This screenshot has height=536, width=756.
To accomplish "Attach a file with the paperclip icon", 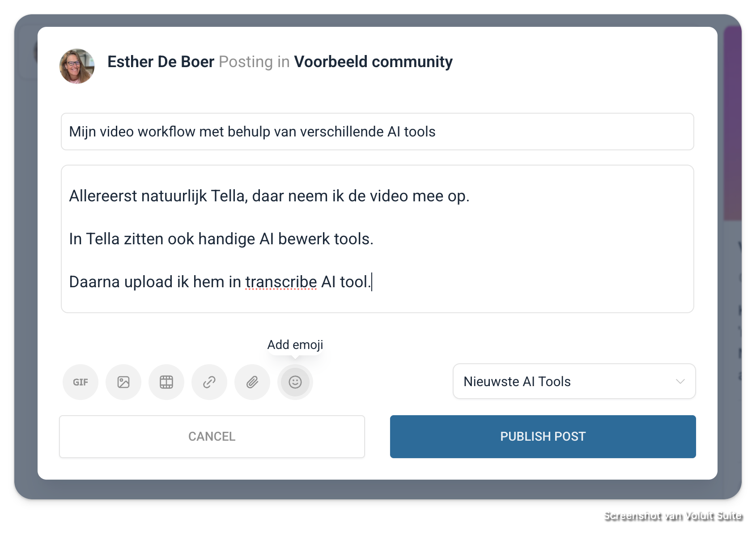I will [252, 382].
